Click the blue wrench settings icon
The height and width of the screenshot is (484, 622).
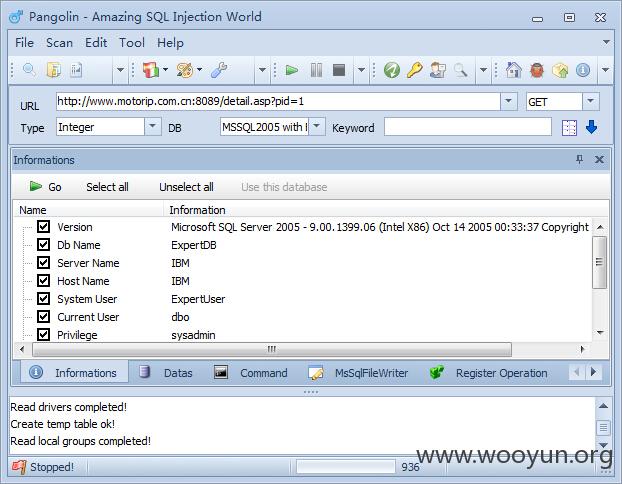pyautogui.click(x=219, y=70)
